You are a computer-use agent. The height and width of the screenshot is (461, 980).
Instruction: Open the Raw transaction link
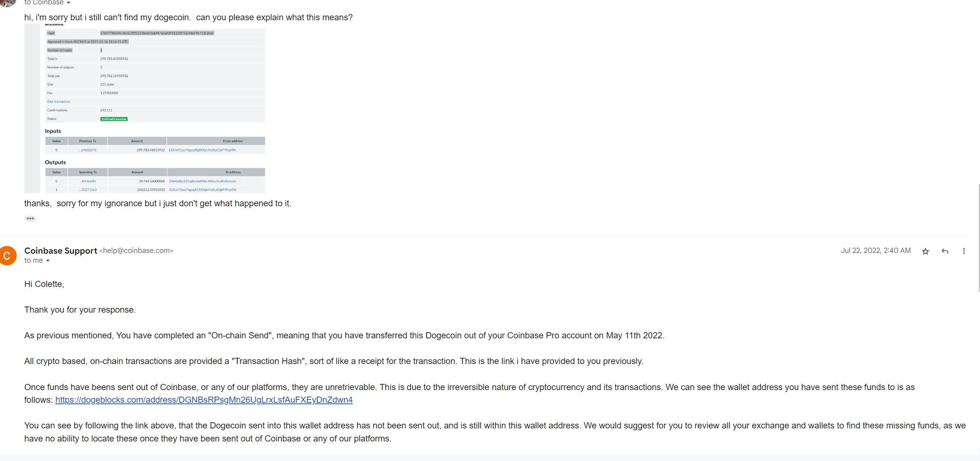58,101
